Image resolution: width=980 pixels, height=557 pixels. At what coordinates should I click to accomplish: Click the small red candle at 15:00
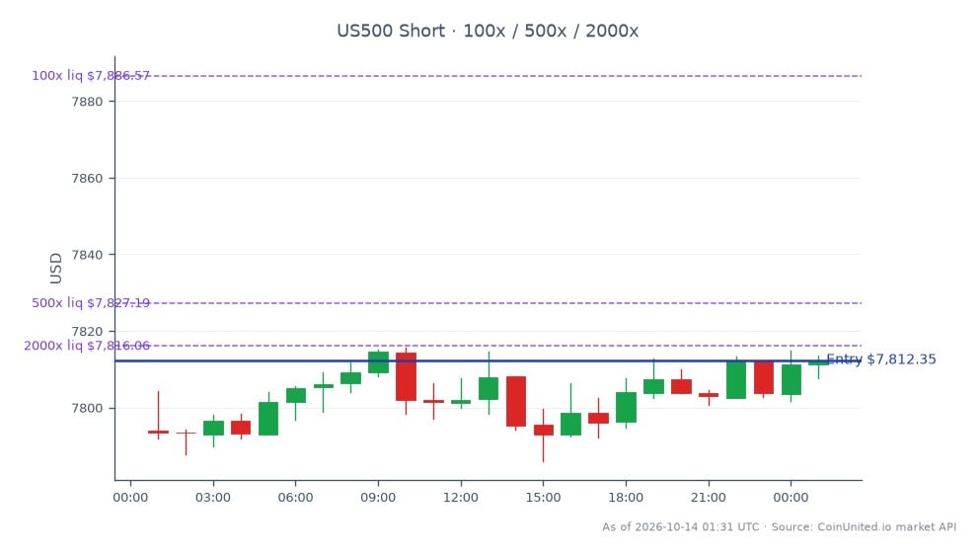[x=543, y=431]
